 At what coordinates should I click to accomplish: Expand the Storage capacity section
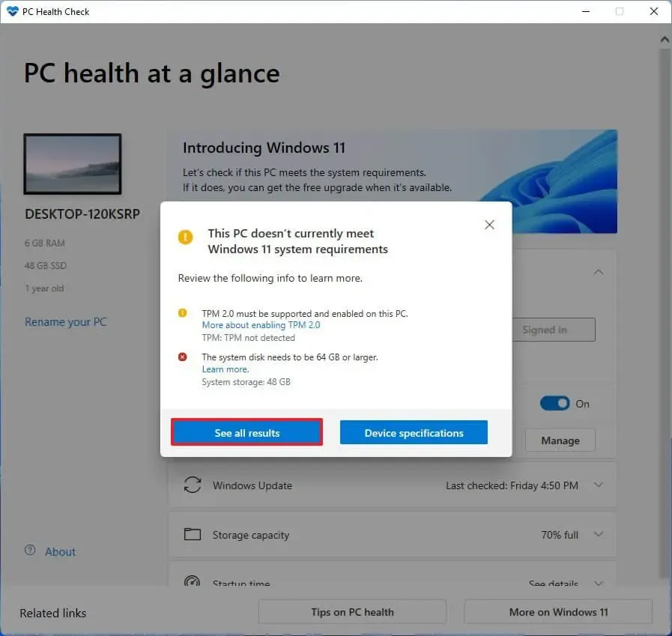click(x=598, y=534)
